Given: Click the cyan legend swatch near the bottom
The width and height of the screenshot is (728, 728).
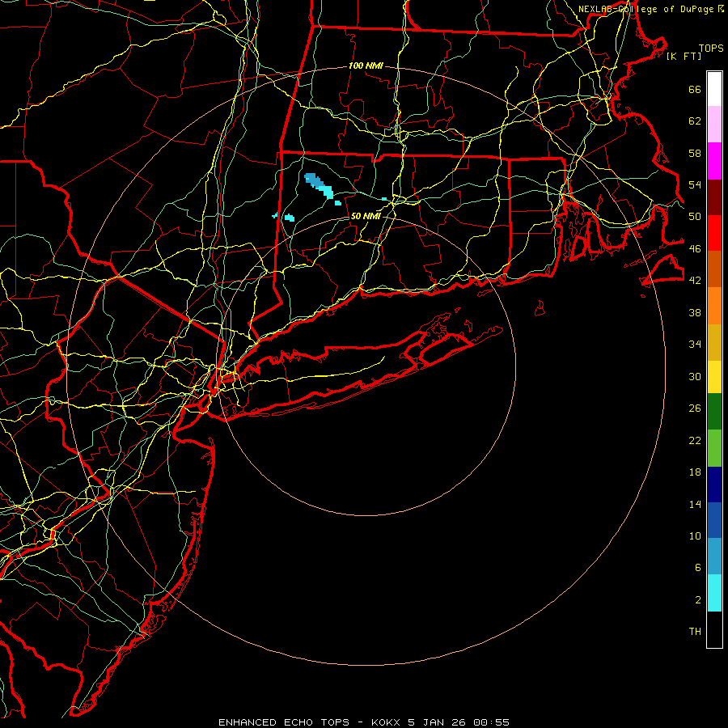Looking at the screenshot, I should (714, 592).
